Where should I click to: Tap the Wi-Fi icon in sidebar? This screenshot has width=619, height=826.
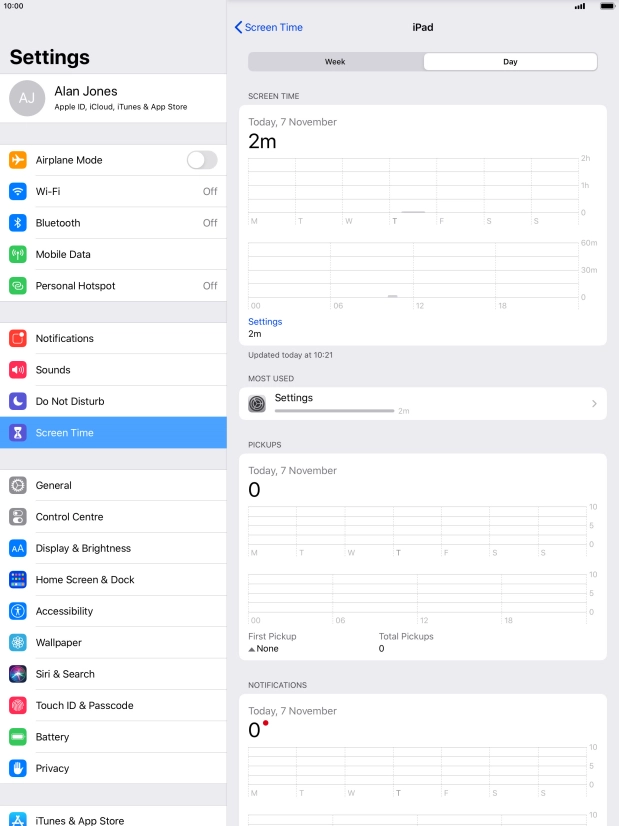[x=18, y=191]
